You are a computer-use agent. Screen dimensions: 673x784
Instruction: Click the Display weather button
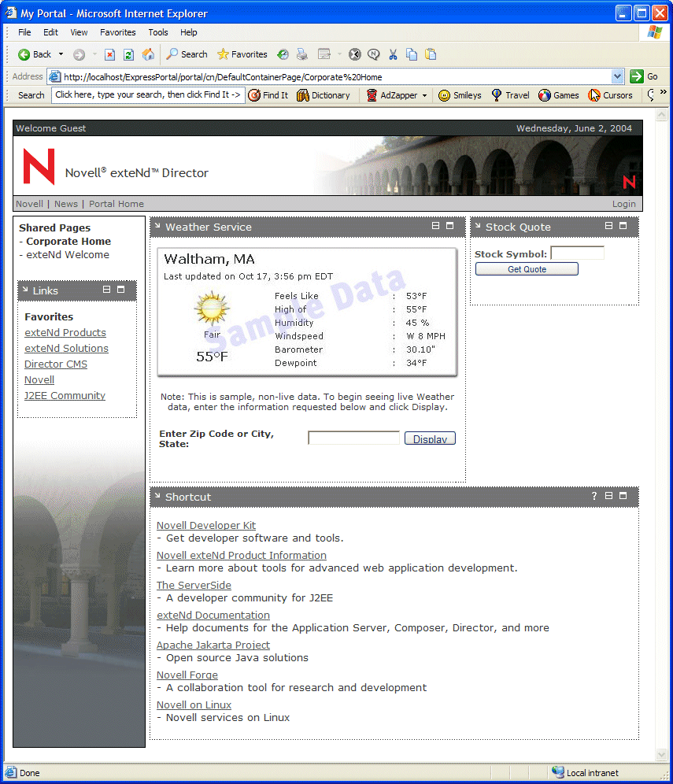[430, 438]
